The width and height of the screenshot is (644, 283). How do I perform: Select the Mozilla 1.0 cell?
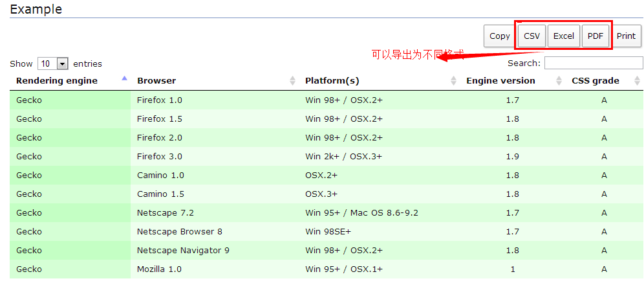pos(215,269)
